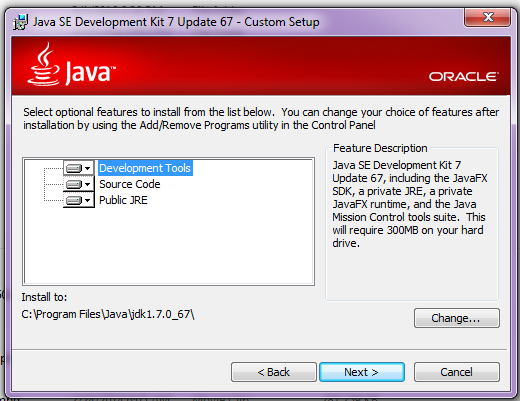Open the Development Tools feature dropdown
This screenshot has height=401, width=520.
[79, 168]
